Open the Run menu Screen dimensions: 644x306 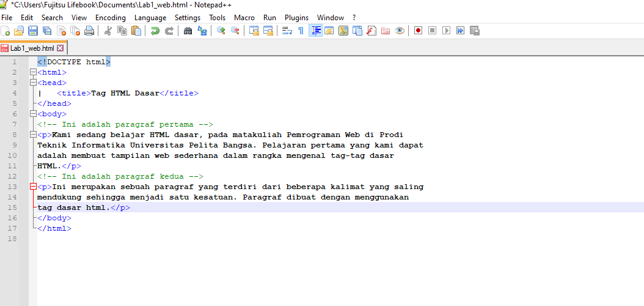click(270, 18)
